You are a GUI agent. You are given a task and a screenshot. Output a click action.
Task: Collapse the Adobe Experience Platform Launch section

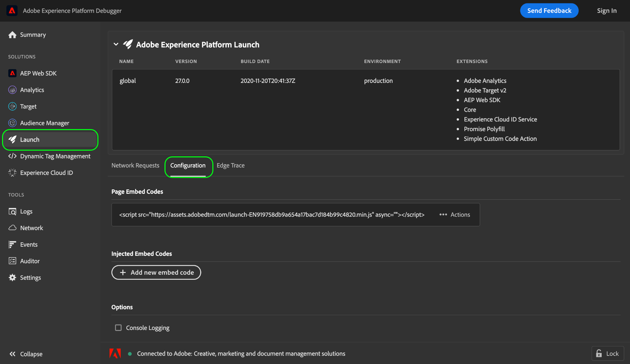click(x=116, y=44)
